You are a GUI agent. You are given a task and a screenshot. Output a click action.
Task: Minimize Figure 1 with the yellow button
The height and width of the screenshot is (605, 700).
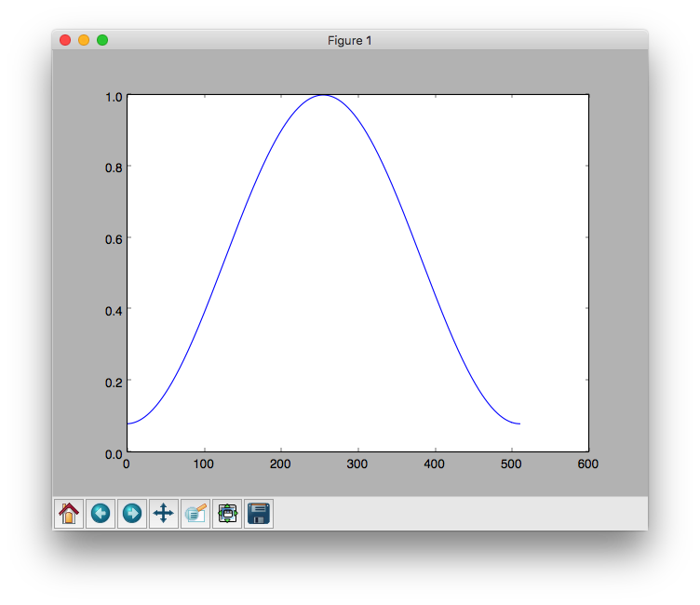(x=84, y=40)
